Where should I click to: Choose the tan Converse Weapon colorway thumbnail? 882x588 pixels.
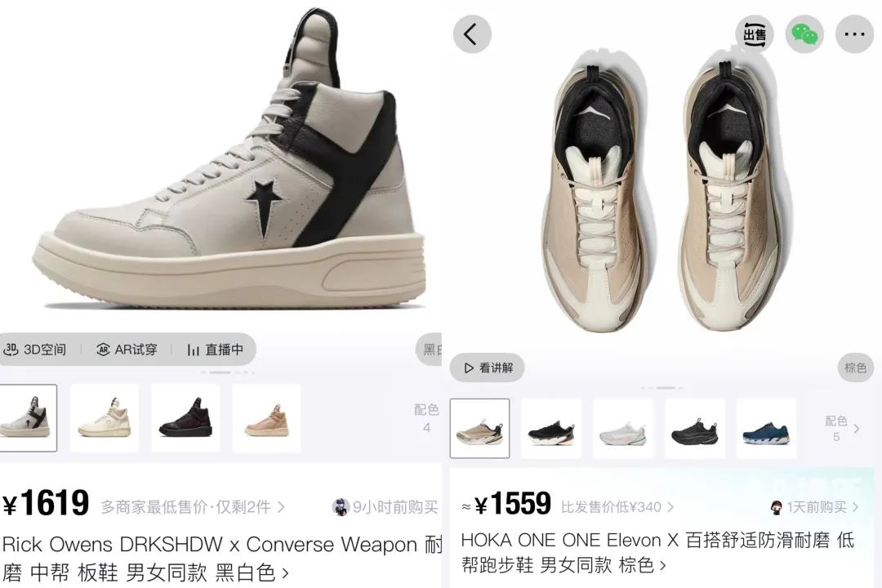(266, 418)
